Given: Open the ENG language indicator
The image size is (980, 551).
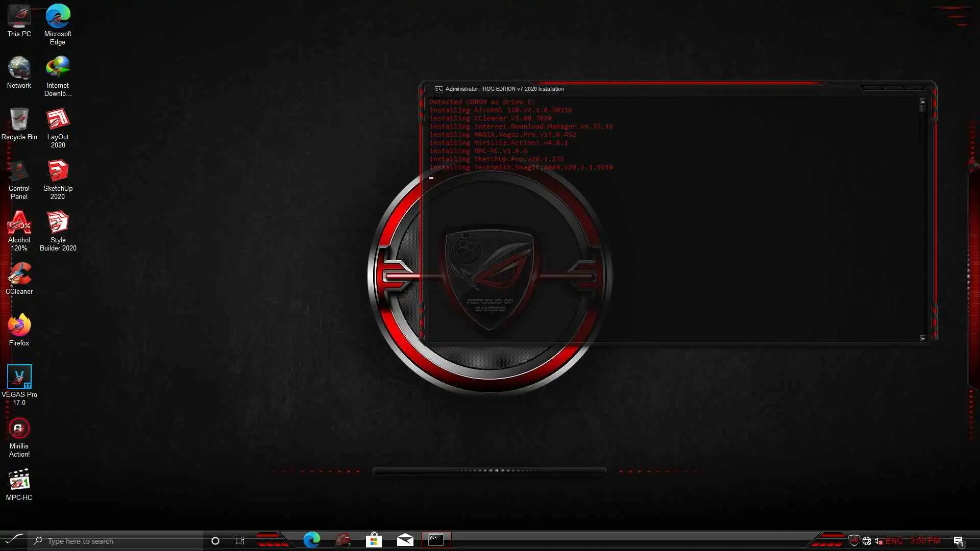Looking at the screenshot, I should click(x=894, y=541).
